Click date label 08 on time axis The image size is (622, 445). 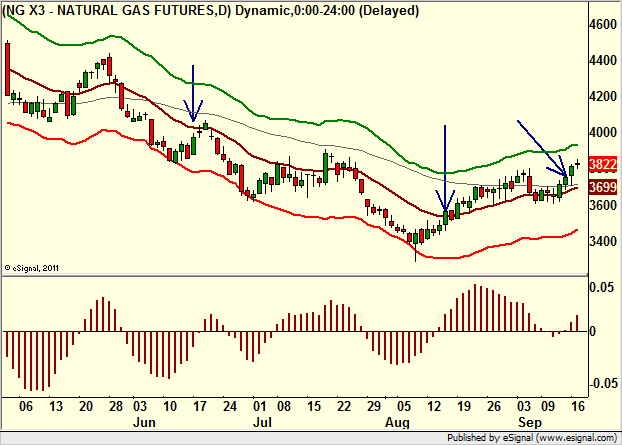point(284,406)
